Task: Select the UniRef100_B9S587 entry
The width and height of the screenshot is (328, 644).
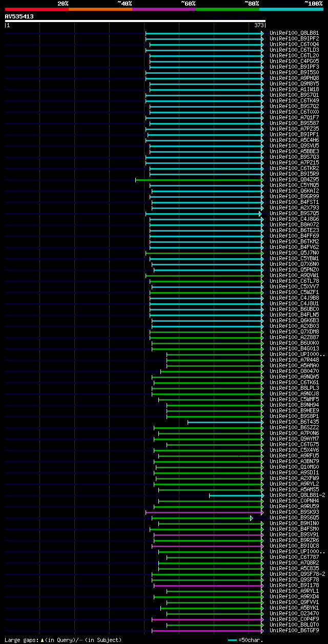Action: (294, 123)
